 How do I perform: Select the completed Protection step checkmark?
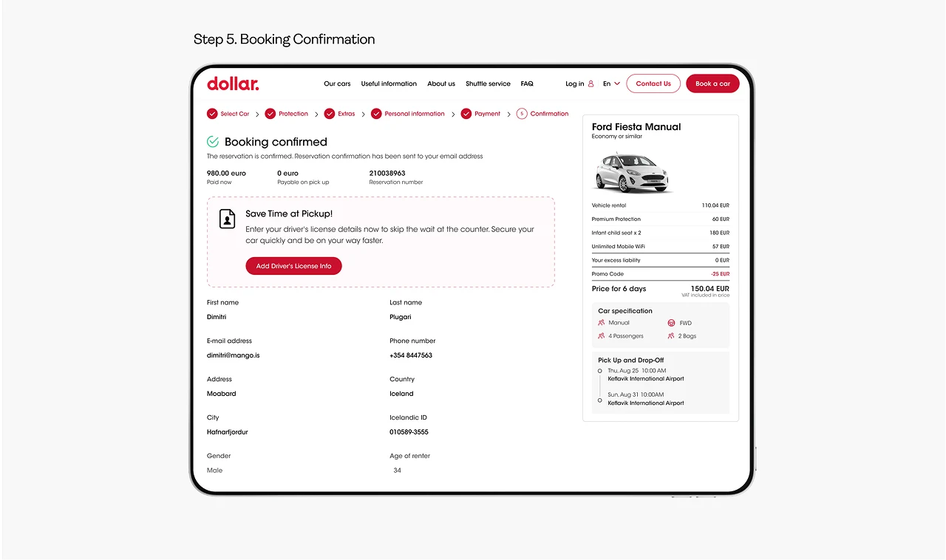click(x=270, y=114)
